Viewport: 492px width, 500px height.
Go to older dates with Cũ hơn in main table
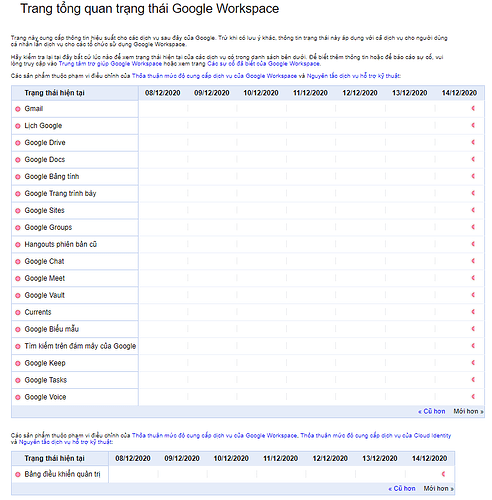click(432, 411)
